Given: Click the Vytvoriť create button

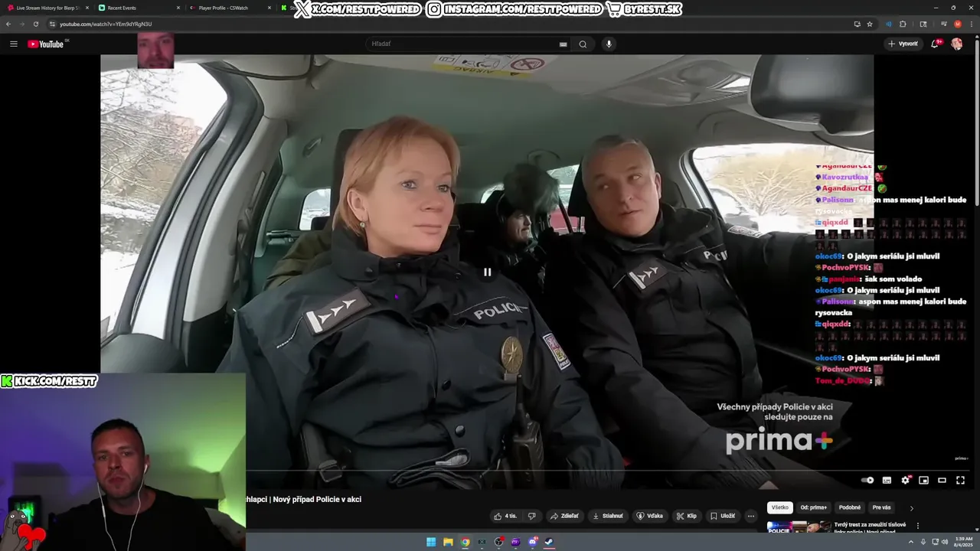Looking at the screenshot, I should tap(903, 44).
